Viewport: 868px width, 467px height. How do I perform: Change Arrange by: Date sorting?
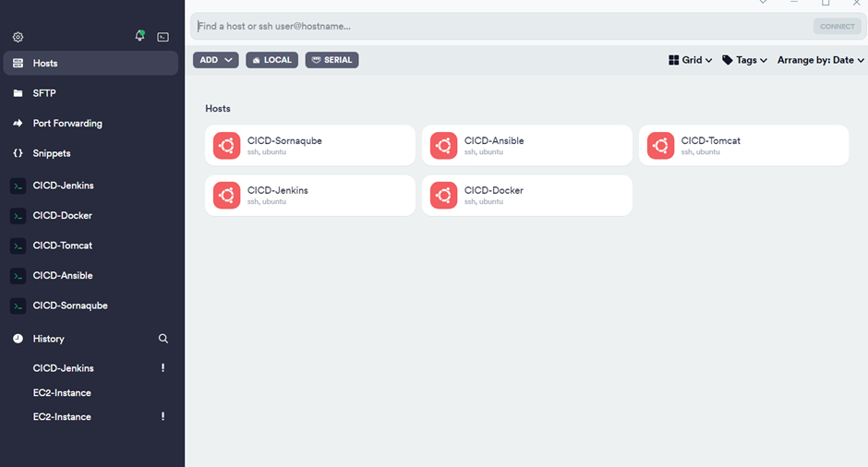click(820, 60)
